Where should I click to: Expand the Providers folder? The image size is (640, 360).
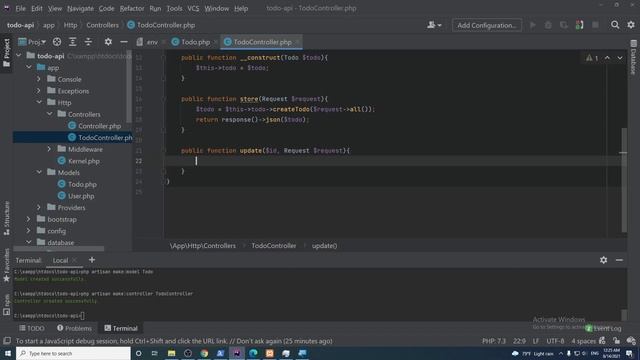point(39,207)
